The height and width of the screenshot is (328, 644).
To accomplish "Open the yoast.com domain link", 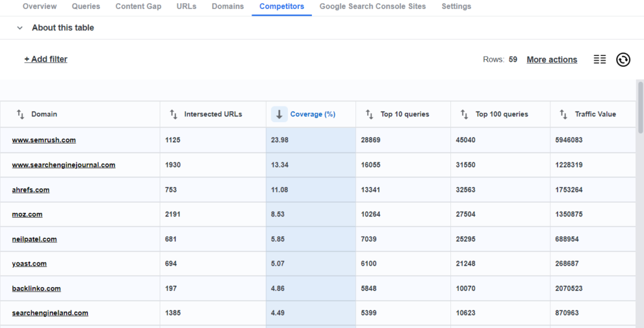I will pos(29,264).
